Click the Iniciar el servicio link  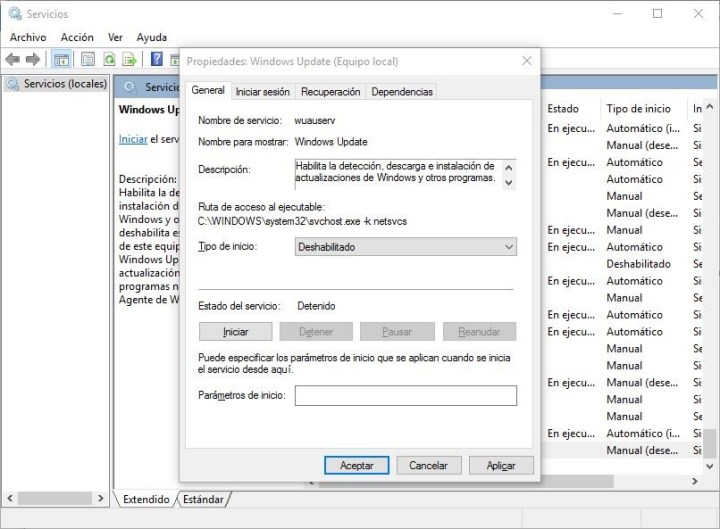pyautogui.click(x=133, y=140)
